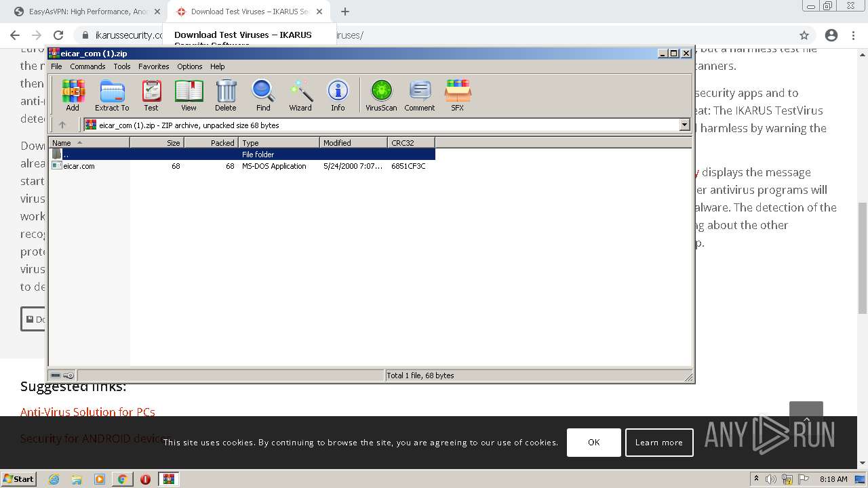Sort by the Modified column header
The image size is (868, 488).
353,142
